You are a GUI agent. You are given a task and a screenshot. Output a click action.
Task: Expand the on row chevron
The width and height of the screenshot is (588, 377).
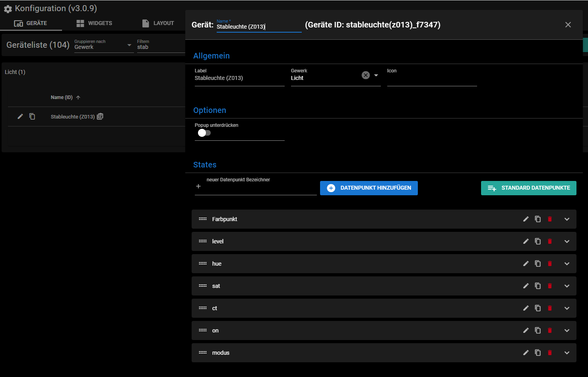(x=567, y=330)
